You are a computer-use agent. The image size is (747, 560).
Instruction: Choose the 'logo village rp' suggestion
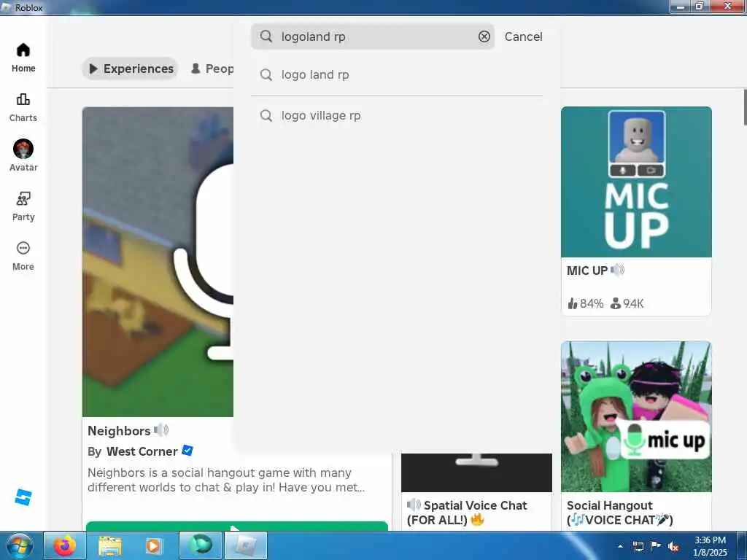coord(396,116)
